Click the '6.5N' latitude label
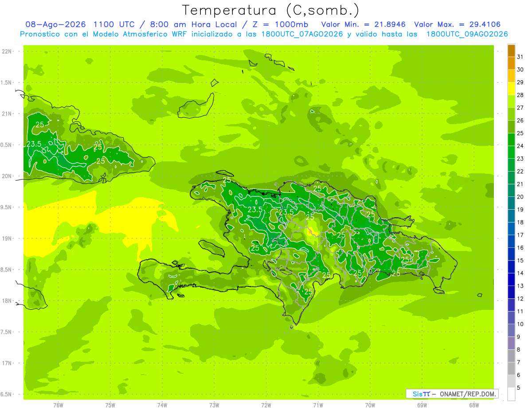532x411 pixels. 7,394
